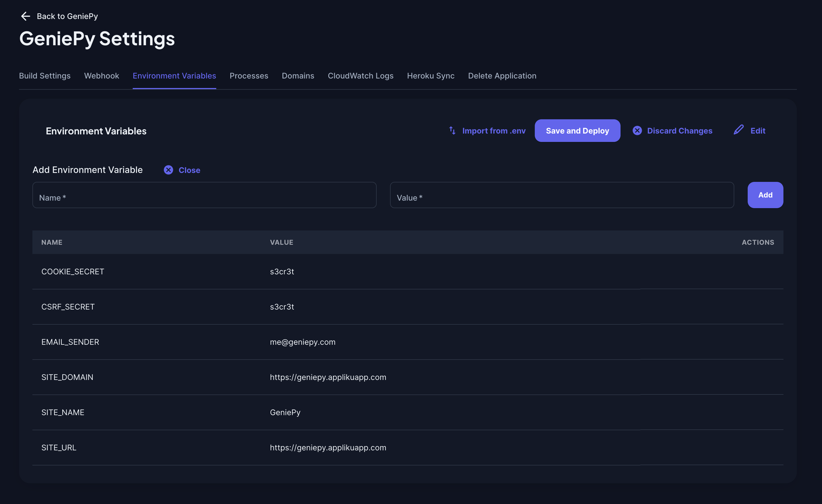Click the Discard Changes X icon

(637, 130)
